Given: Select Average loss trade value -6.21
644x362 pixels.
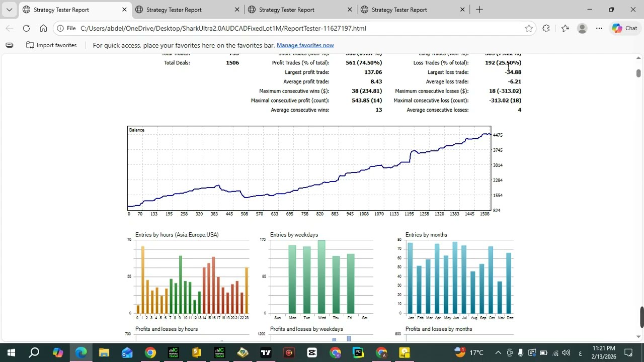Looking at the screenshot, I should (515, 81).
